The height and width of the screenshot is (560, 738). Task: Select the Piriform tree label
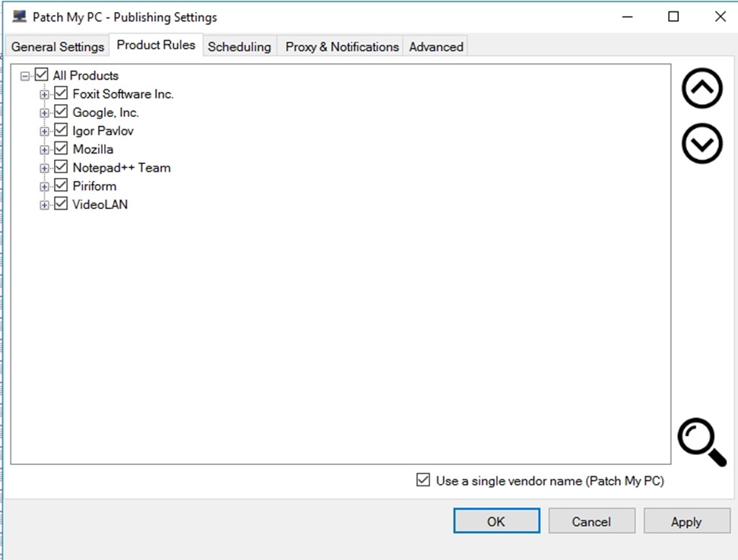click(x=94, y=186)
